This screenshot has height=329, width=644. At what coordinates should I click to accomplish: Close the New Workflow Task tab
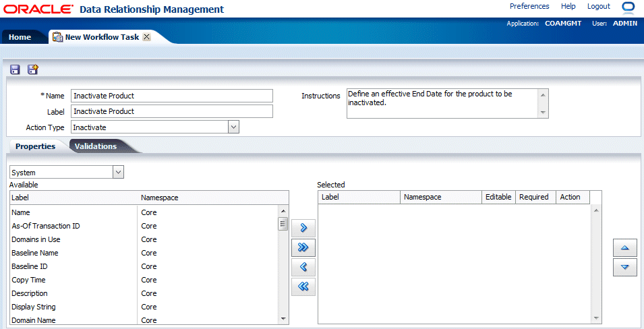point(146,37)
